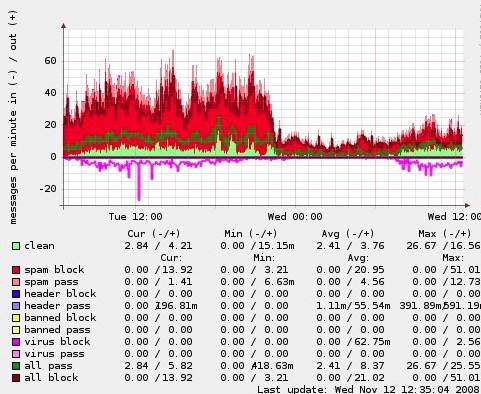Click the virus pass legend swatch

click(16, 354)
